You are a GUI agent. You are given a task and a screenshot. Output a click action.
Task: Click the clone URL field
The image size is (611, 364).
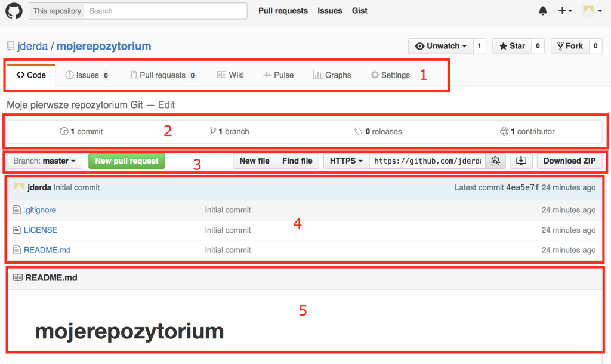pos(427,161)
